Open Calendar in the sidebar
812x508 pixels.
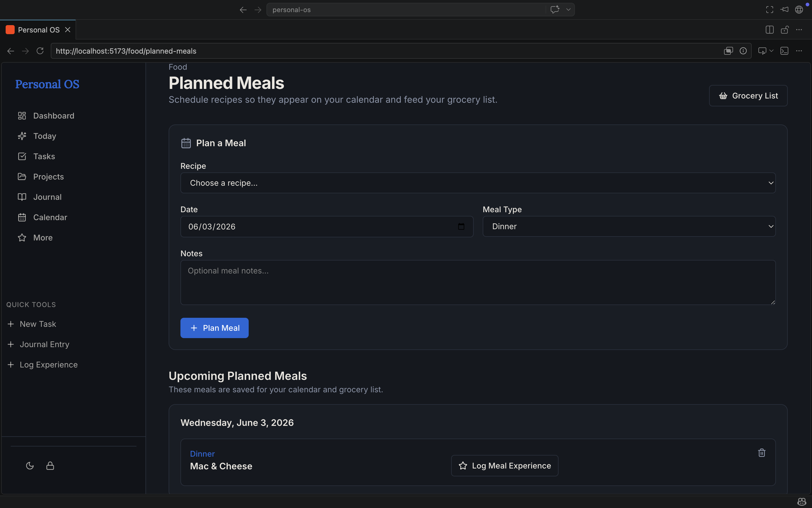[x=42, y=217]
